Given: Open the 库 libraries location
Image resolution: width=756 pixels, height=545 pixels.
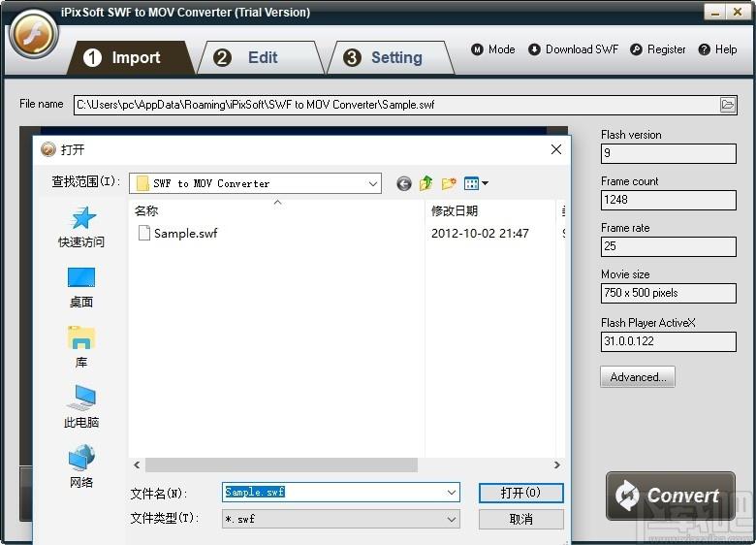Looking at the screenshot, I should click(81, 347).
